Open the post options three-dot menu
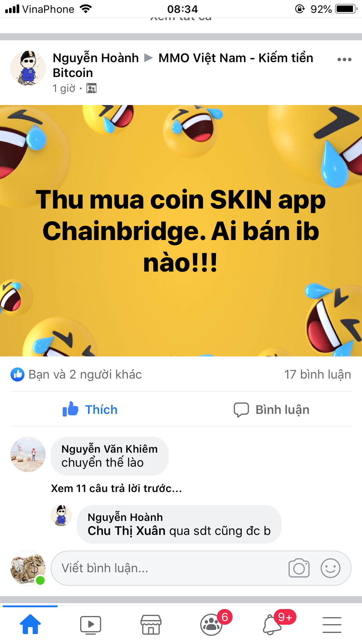Image resolution: width=362 pixels, height=644 pixels. [344, 60]
